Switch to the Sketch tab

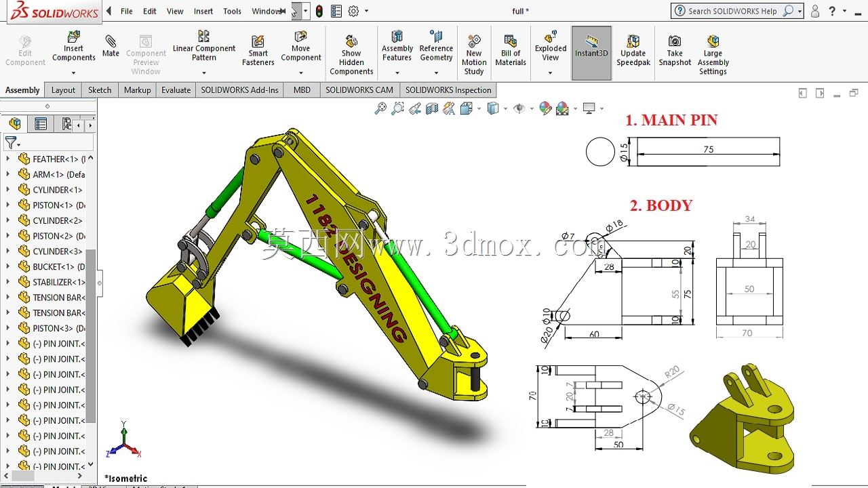point(100,90)
